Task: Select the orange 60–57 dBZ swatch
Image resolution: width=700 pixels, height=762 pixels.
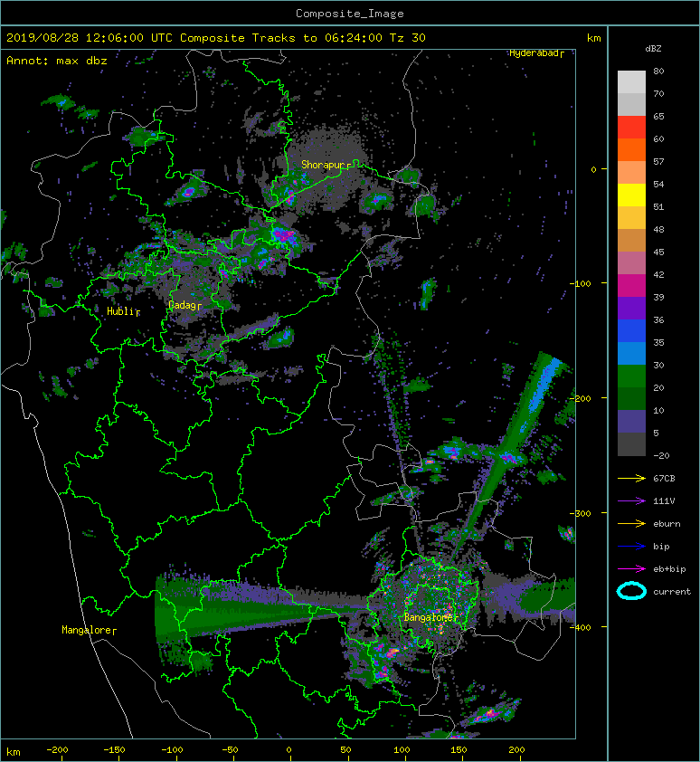Action: 631,149
